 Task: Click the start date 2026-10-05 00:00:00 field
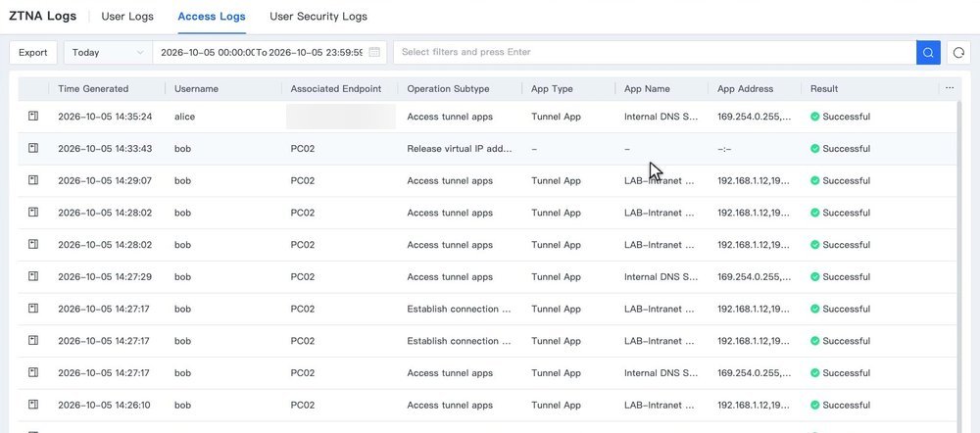[206, 53]
